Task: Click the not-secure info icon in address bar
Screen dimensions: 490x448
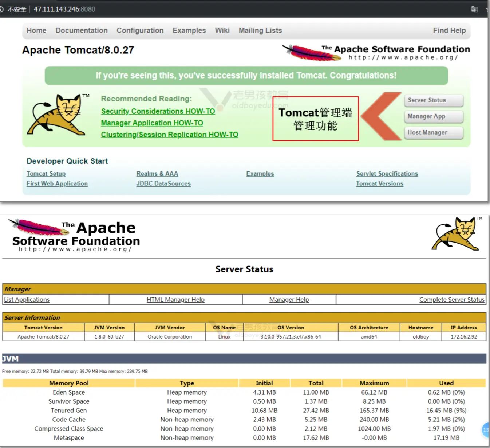Action: (1, 9)
